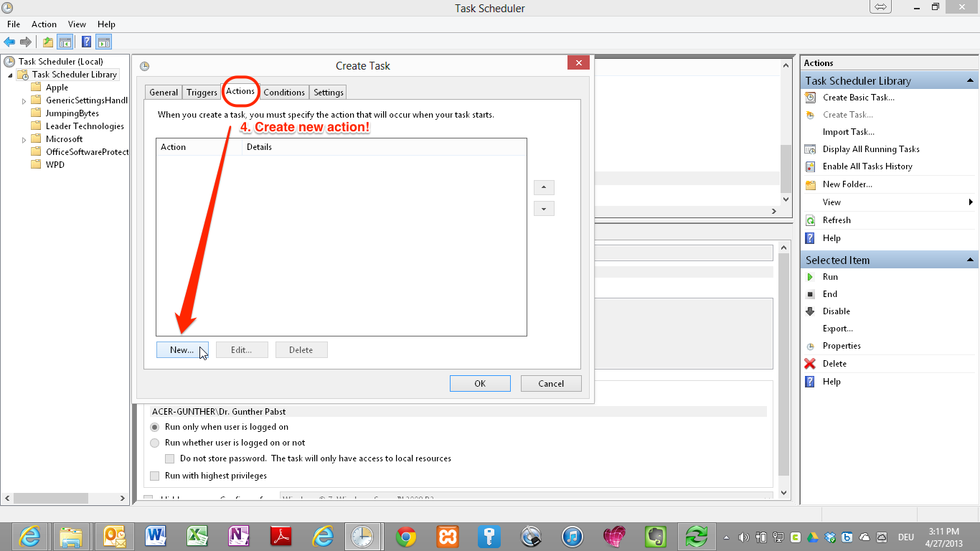Click the green Run icon

(810, 277)
